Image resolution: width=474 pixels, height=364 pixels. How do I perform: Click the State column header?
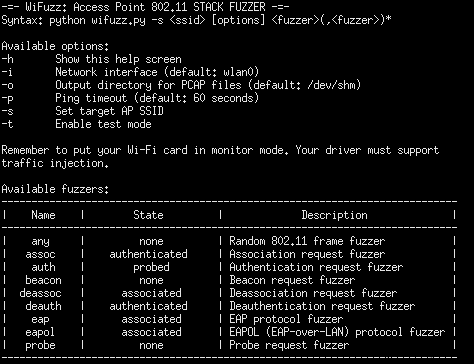tap(148, 215)
